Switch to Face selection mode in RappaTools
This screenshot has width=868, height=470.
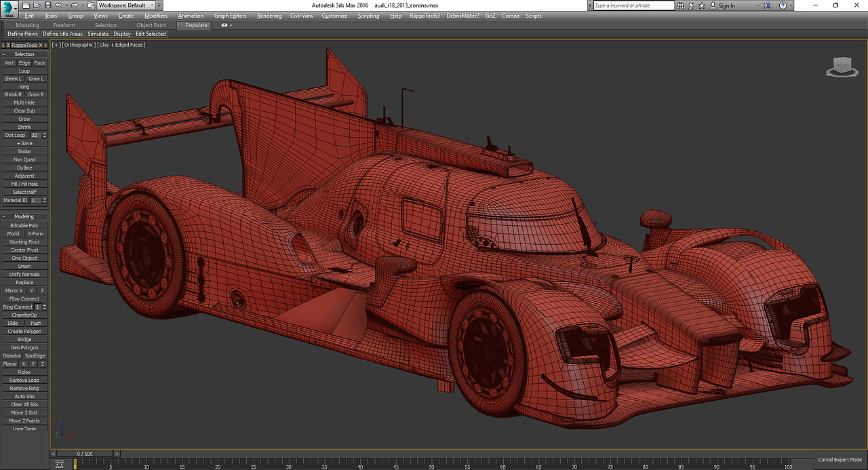[39, 62]
